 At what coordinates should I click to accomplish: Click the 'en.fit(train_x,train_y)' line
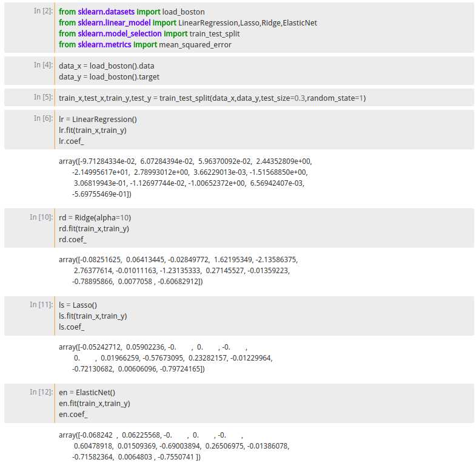tap(95, 404)
